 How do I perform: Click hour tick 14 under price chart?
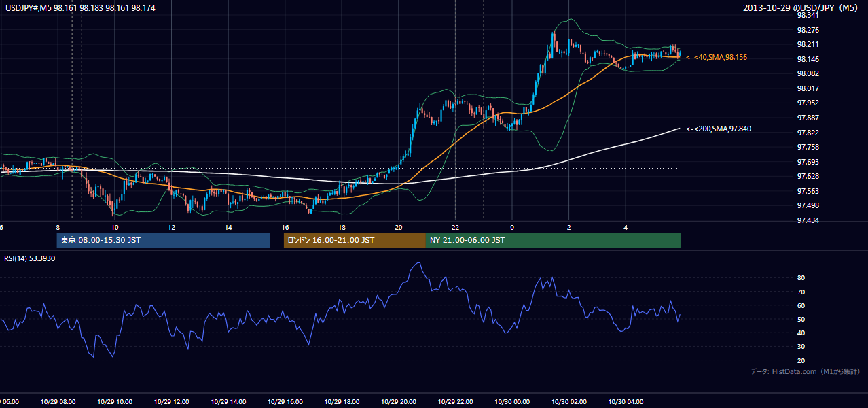tap(228, 227)
